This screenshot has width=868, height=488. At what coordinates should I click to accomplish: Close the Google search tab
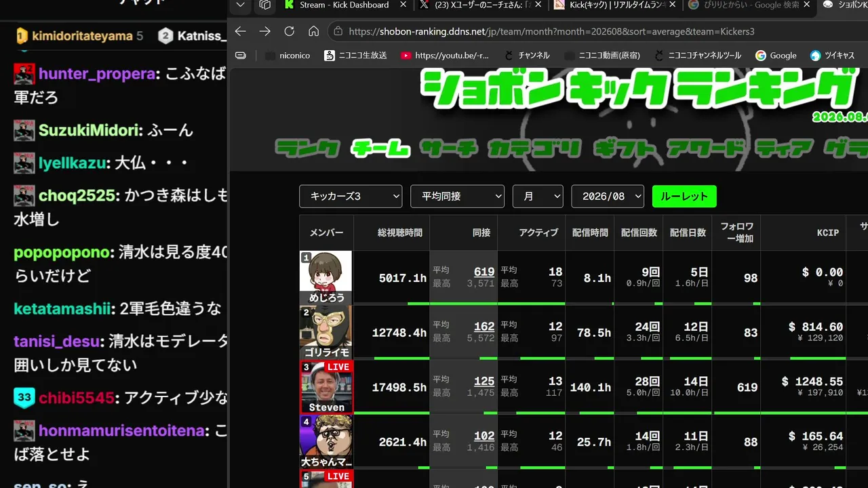pos(806,5)
